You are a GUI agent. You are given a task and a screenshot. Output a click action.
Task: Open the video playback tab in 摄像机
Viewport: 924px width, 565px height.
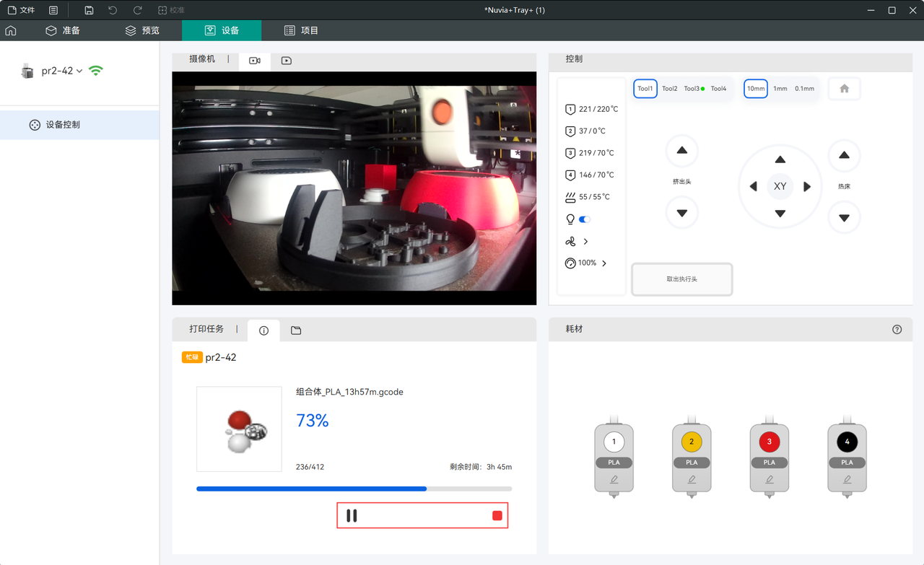point(287,61)
